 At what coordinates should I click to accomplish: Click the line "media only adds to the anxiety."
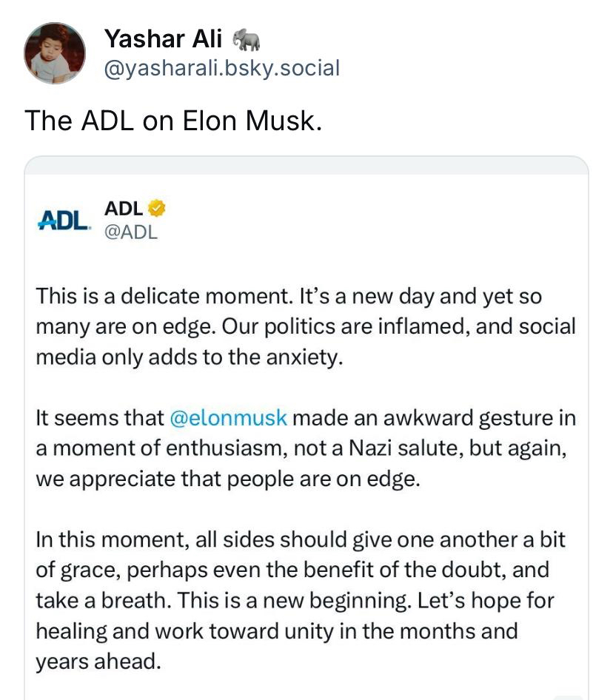tap(190, 357)
